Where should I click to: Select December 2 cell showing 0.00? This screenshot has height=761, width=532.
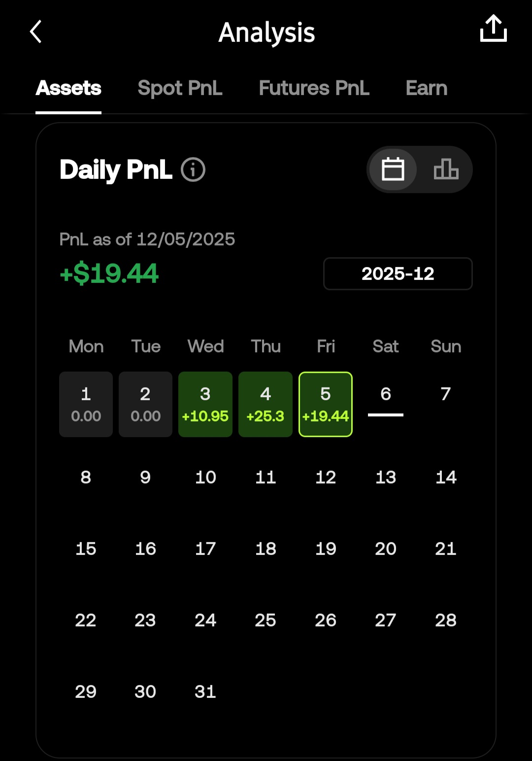point(145,404)
